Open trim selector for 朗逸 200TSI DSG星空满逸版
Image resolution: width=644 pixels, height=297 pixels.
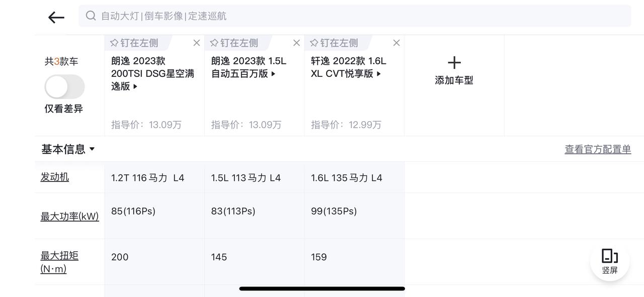coord(153,73)
